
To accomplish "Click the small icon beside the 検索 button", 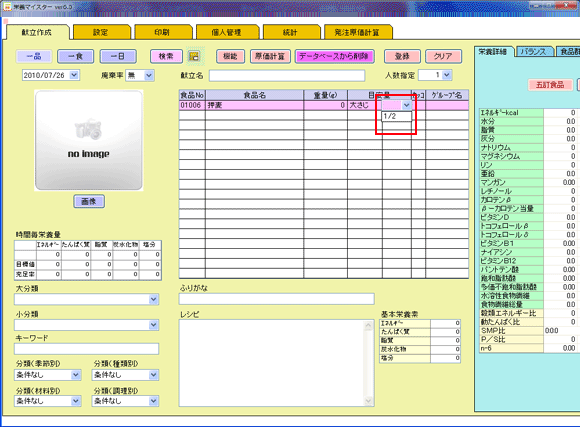I will coord(194,56).
